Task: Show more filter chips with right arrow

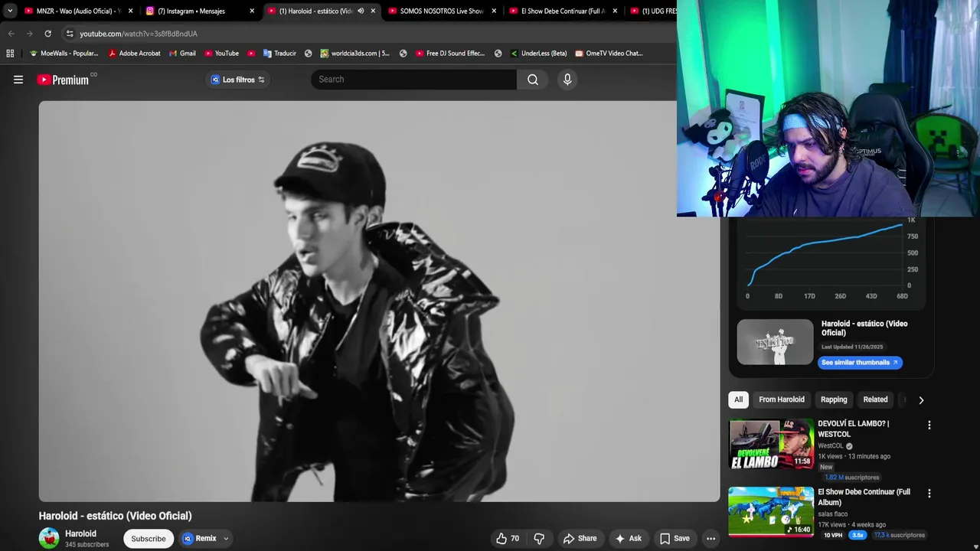Action: pos(921,399)
